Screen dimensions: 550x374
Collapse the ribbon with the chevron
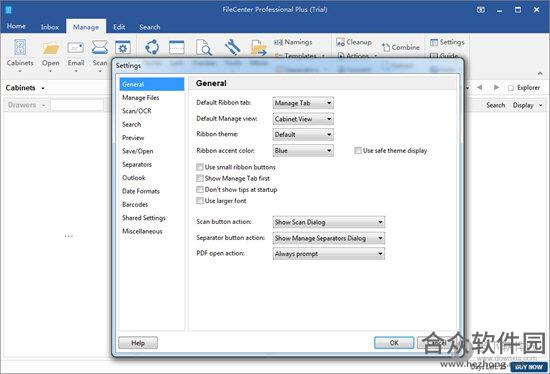click(x=540, y=73)
